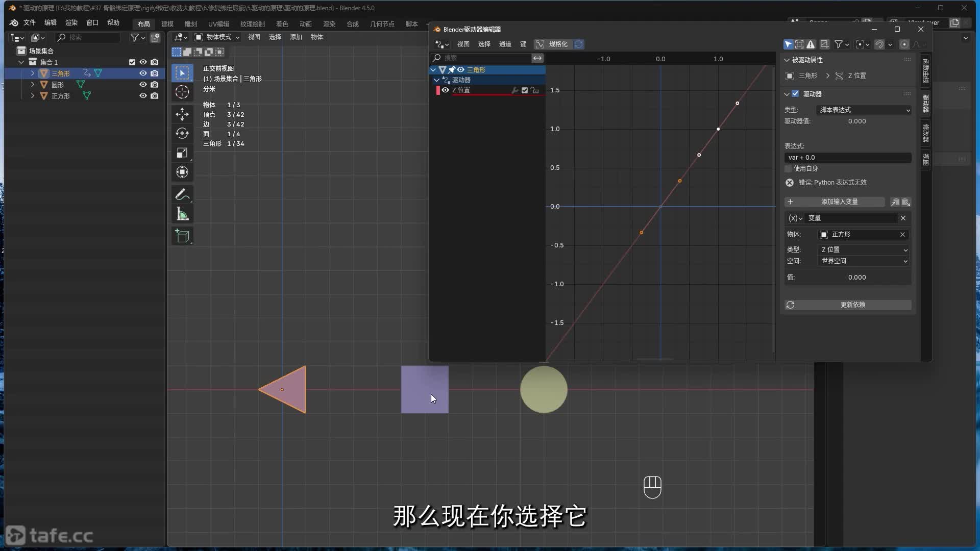Image resolution: width=980 pixels, height=551 pixels.
Task: Click the 添加输入变量 button
Action: (835, 202)
